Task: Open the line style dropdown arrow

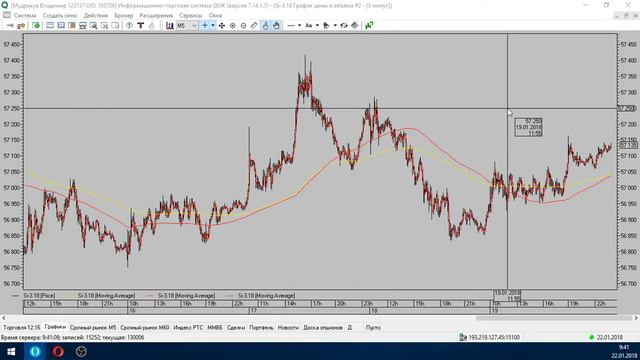Action: point(299,25)
